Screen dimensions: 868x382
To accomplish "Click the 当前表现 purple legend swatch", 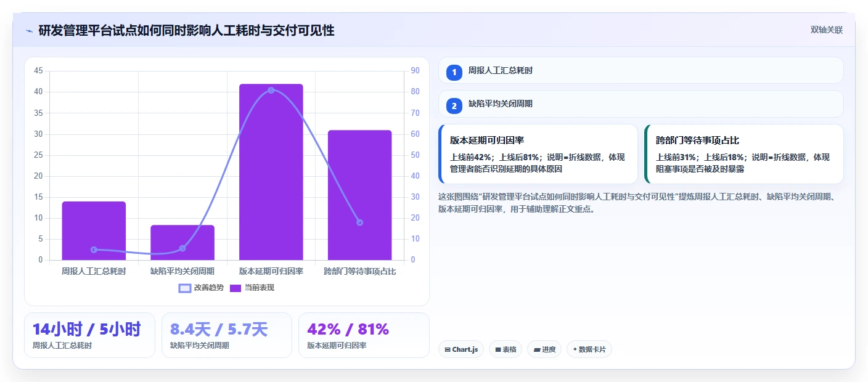I will 235,288.
